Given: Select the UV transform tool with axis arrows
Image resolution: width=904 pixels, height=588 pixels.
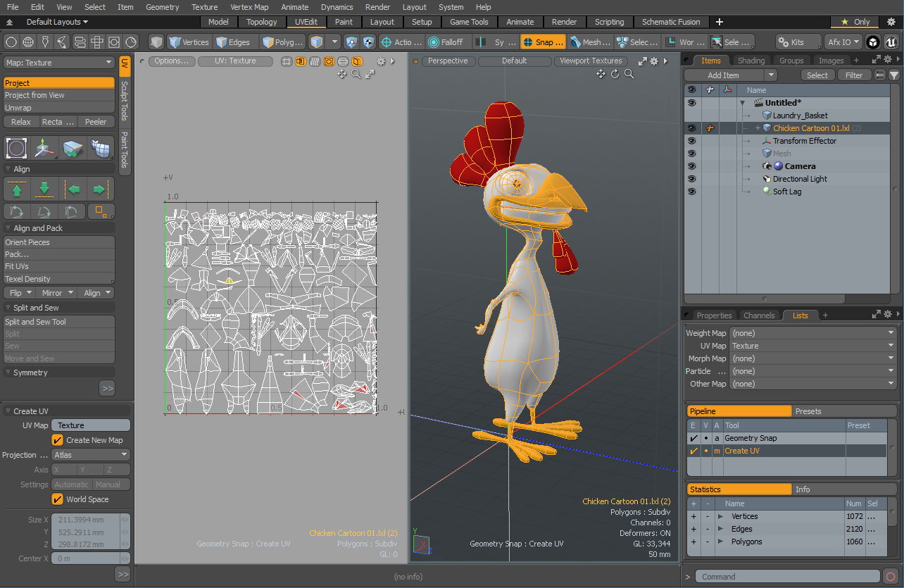Looking at the screenshot, I should [x=44, y=149].
